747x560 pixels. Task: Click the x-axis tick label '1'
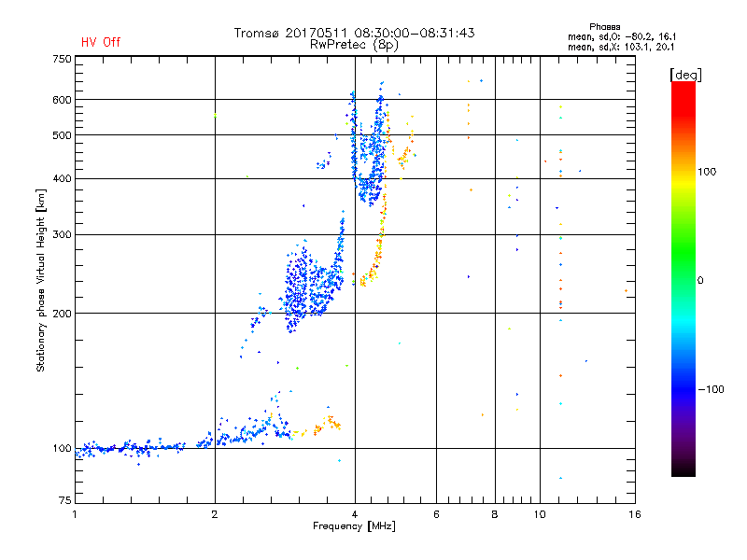[x=75, y=514]
